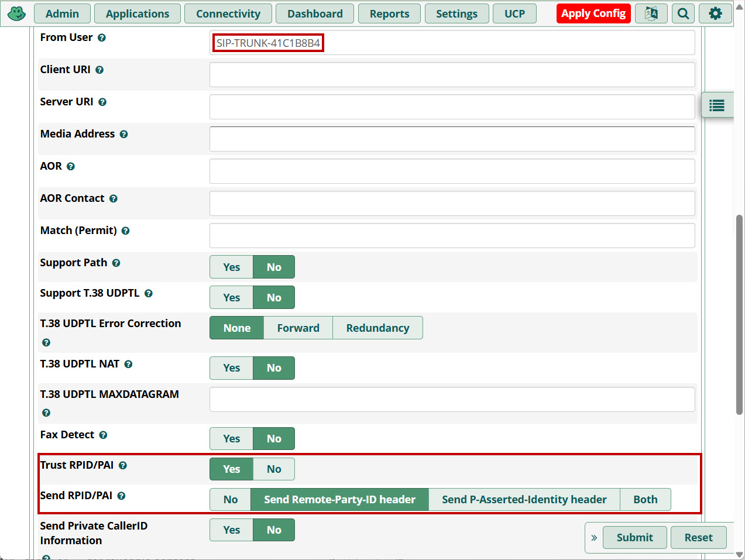Open the gear settings icon
This screenshot has width=745, height=560.
[715, 13]
